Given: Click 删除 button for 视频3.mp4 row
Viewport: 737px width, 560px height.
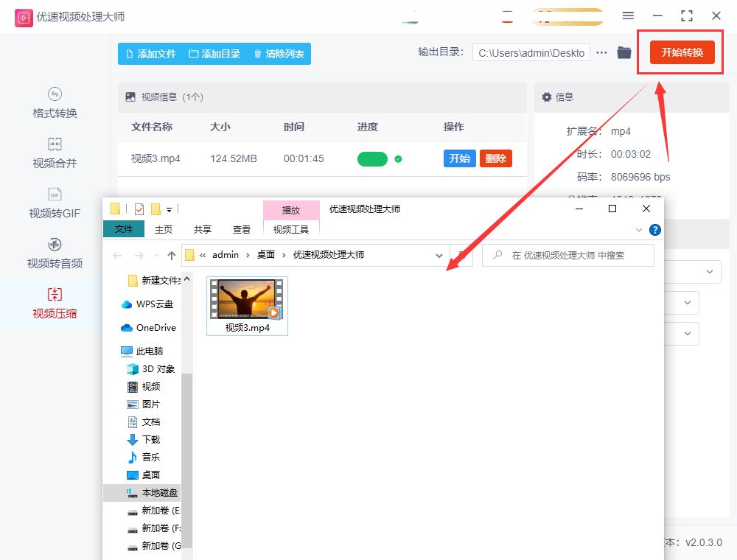Looking at the screenshot, I should (x=495, y=158).
